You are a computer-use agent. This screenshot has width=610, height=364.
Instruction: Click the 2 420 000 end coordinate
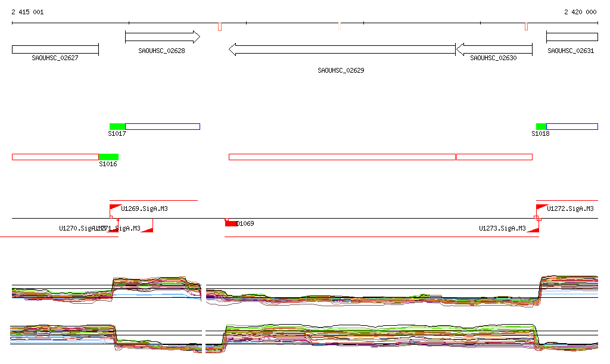pos(580,12)
